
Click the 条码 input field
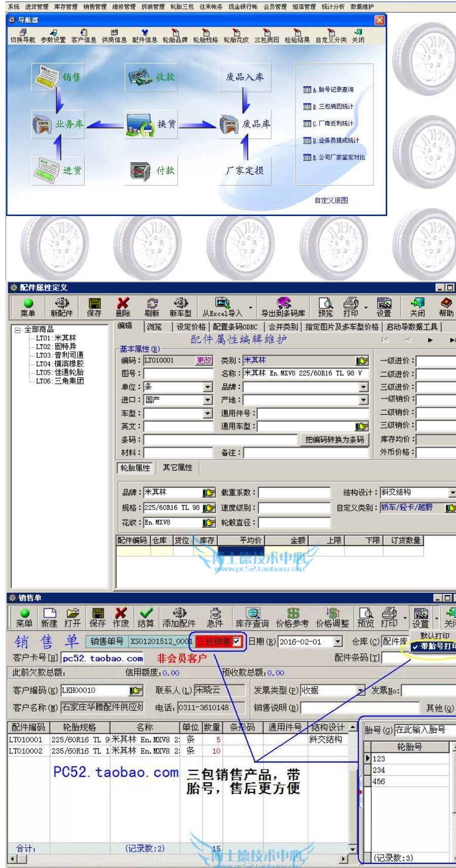220,440
